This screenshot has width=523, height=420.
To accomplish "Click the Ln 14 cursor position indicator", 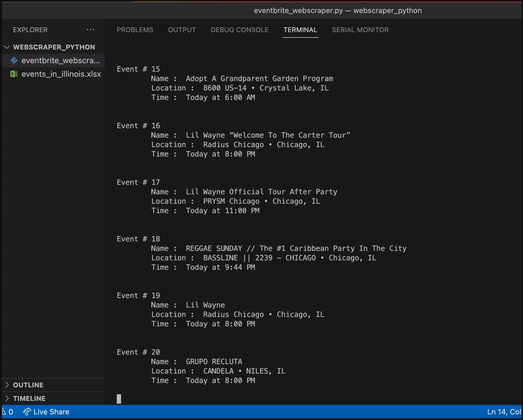I will [504, 412].
